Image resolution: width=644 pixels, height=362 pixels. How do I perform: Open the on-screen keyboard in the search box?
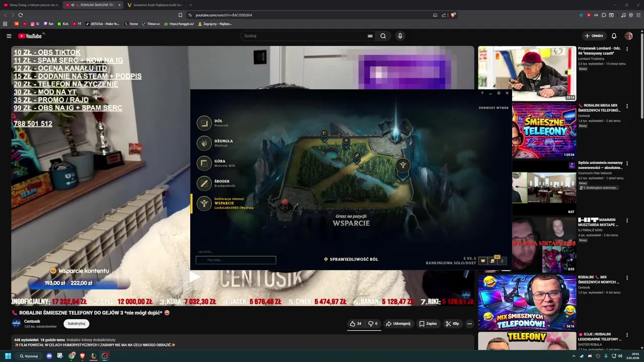(370, 36)
